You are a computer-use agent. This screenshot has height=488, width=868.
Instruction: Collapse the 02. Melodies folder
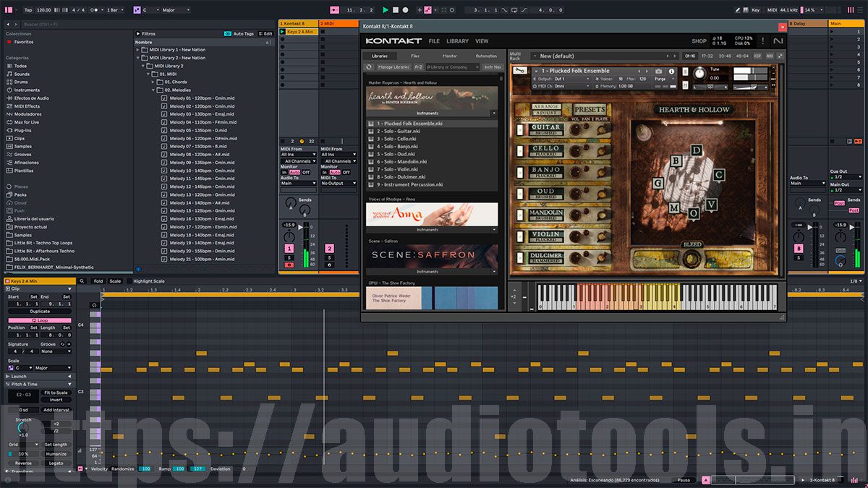click(x=154, y=90)
